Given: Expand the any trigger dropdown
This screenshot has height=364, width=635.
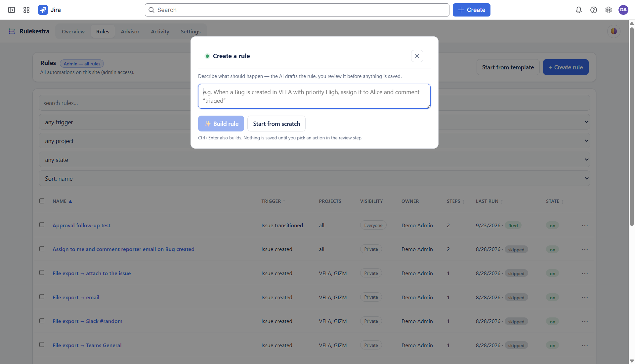Looking at the screenshot, I should pyautogui.click(x=315, y=122).
